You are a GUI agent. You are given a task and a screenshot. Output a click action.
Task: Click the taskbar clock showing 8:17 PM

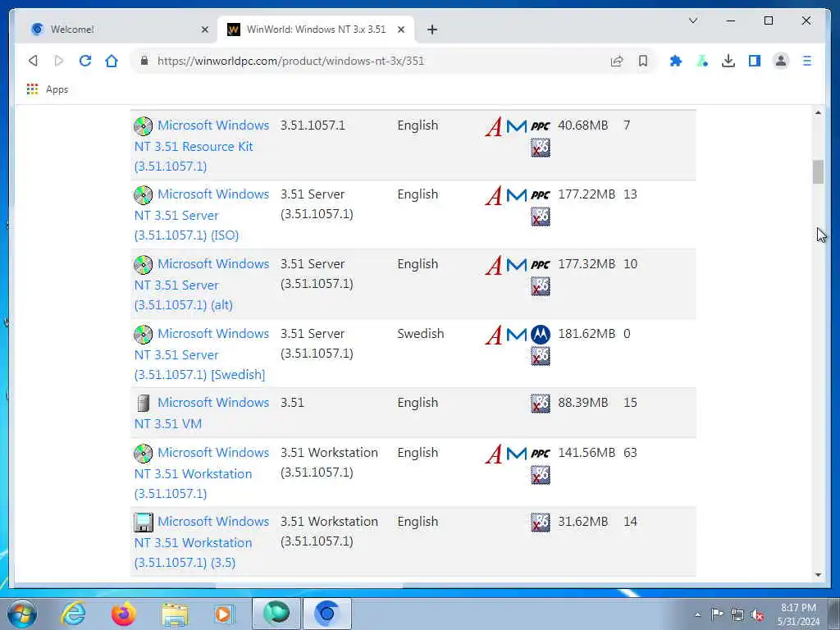798,614
